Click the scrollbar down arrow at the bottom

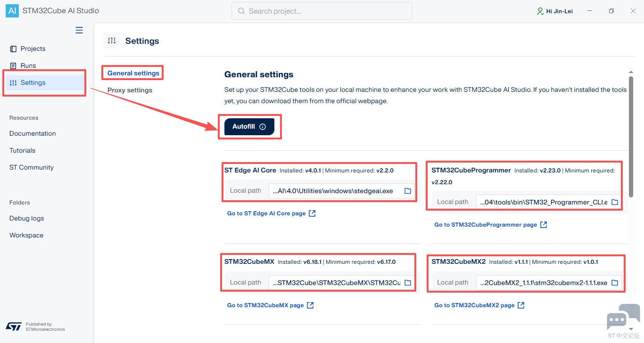(x=631, y=329)
